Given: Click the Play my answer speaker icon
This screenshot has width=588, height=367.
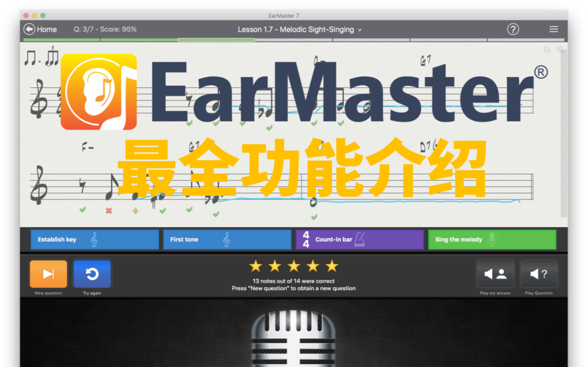Looking at the screenshot, I should [495, 274].
